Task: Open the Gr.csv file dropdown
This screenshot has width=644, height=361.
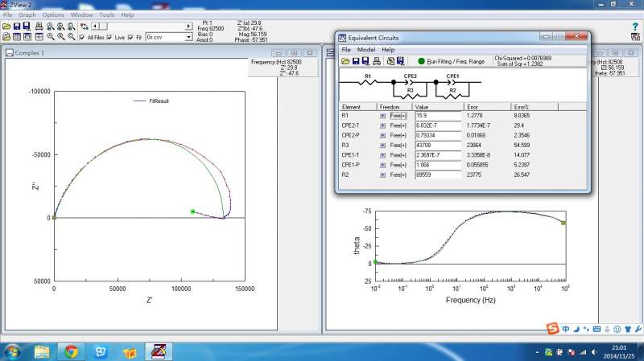Action: point(189,37)
